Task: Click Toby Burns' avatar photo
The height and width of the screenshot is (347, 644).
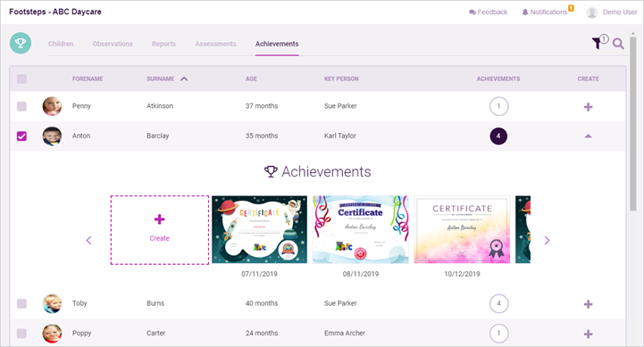Action: coord(52,303)
